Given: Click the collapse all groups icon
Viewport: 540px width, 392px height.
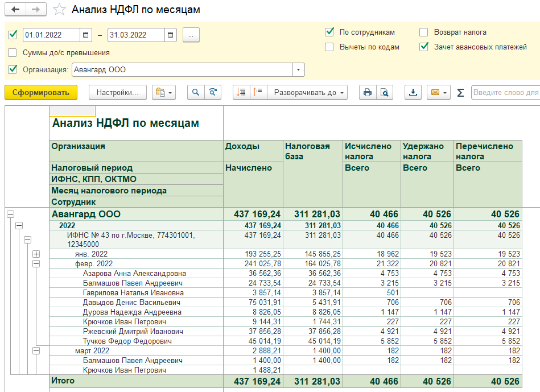Looking at the screenshot, I should tap(258, 92).
